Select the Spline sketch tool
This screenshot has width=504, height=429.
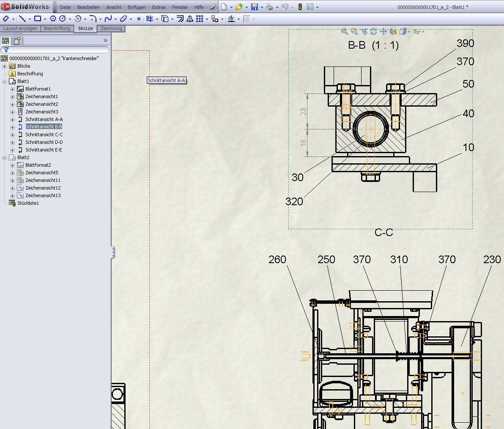tap(108, 19)
